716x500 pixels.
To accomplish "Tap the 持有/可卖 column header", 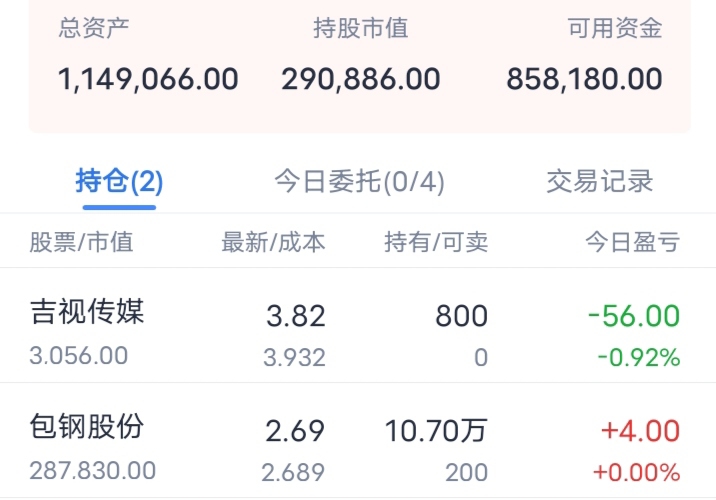I will pos(436,242).
